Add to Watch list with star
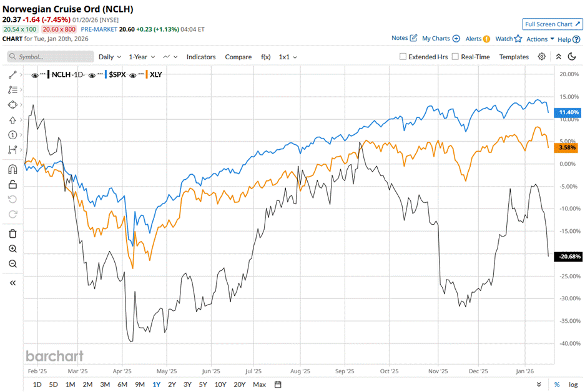585x392 pixels. (508, 39)
